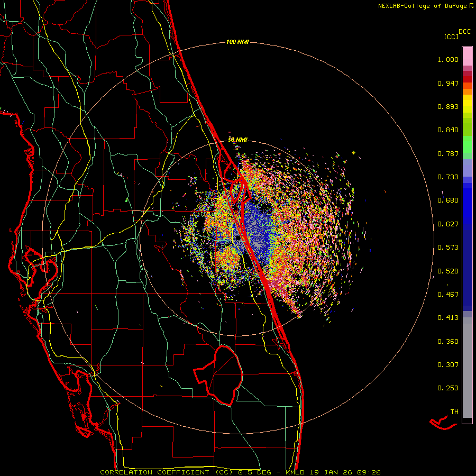The width and height of the screenshot is (476, 476).
Task: Click the TH threshold label
Action: [x=454, y=412]
